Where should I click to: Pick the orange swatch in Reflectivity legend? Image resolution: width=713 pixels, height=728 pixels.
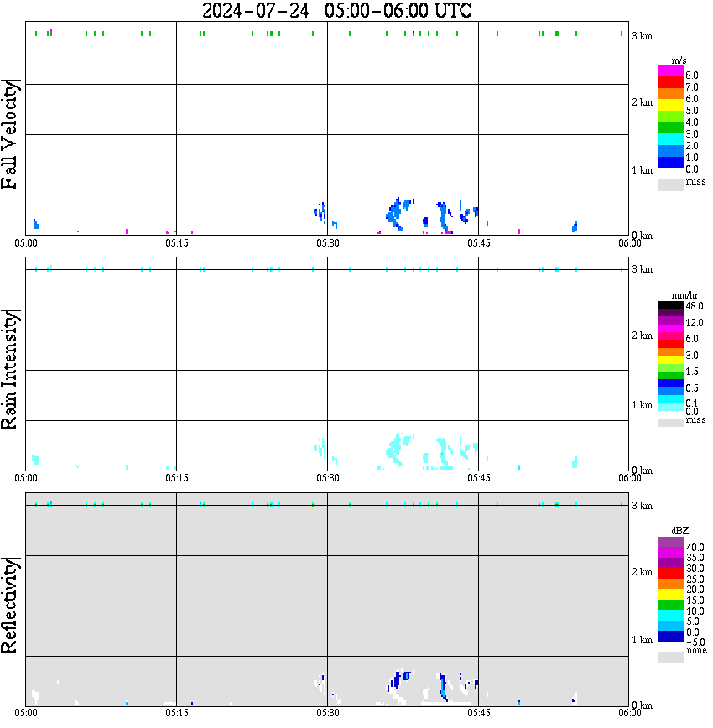[x=670, y=584]
